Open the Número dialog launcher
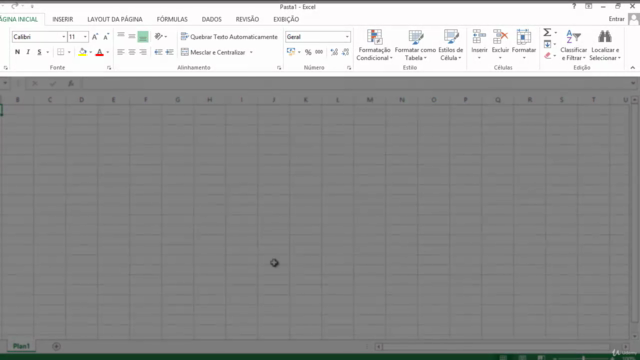This screenshot has width=640, height=360. point(349,68)
